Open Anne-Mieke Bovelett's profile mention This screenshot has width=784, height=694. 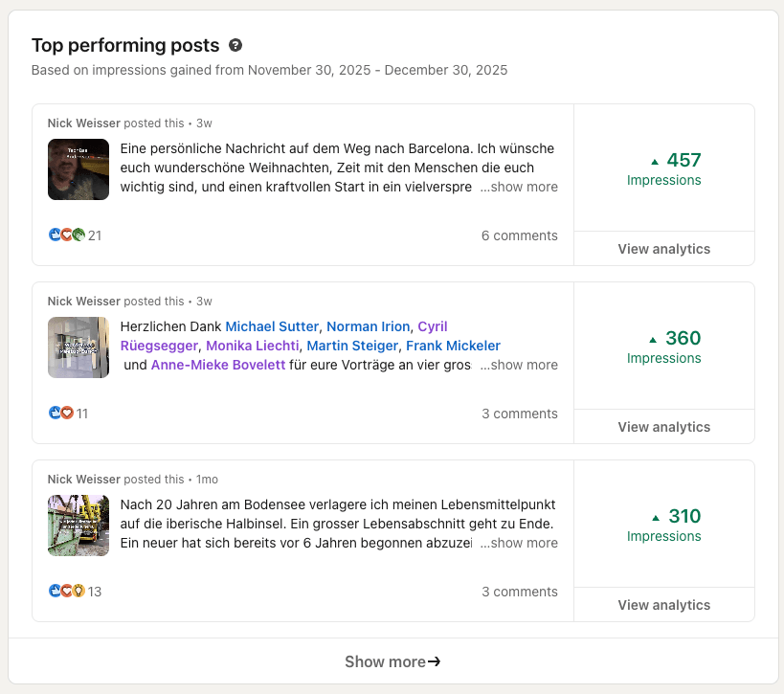pyautogui.click(x=218, y=365)
